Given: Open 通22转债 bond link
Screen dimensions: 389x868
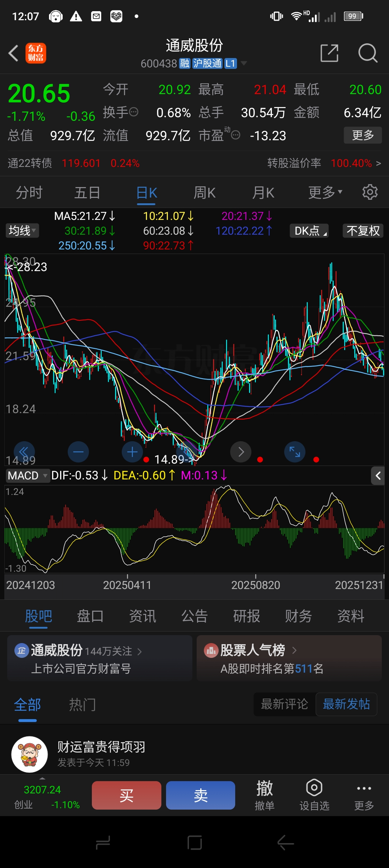Looking at the screenshot, I should pos(73,163).
